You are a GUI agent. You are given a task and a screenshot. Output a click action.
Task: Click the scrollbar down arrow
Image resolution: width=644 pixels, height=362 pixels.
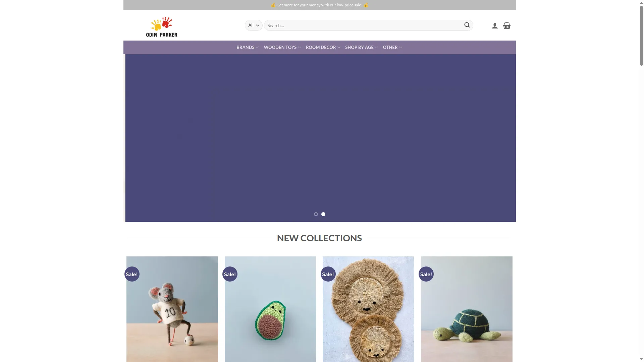[641, 359]
